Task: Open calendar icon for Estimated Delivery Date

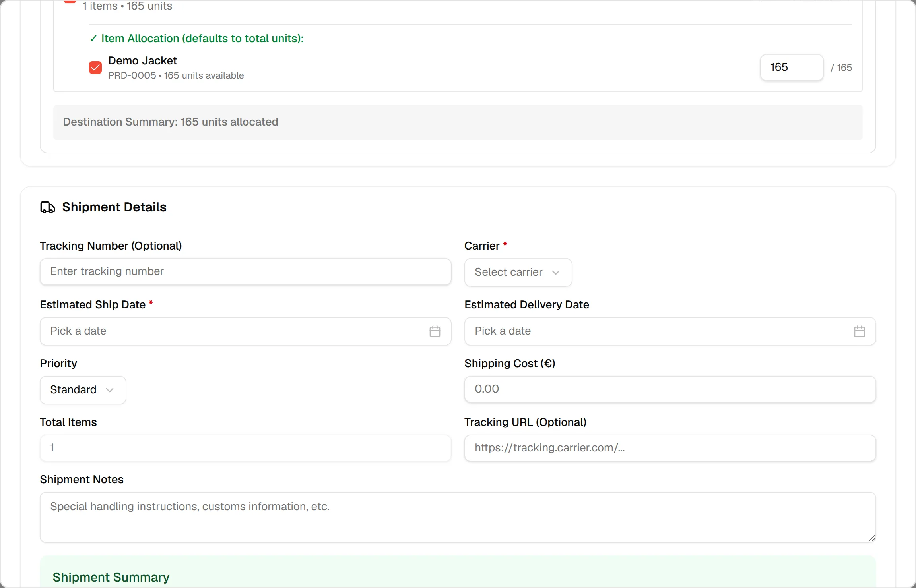Action: pos(860,331)
